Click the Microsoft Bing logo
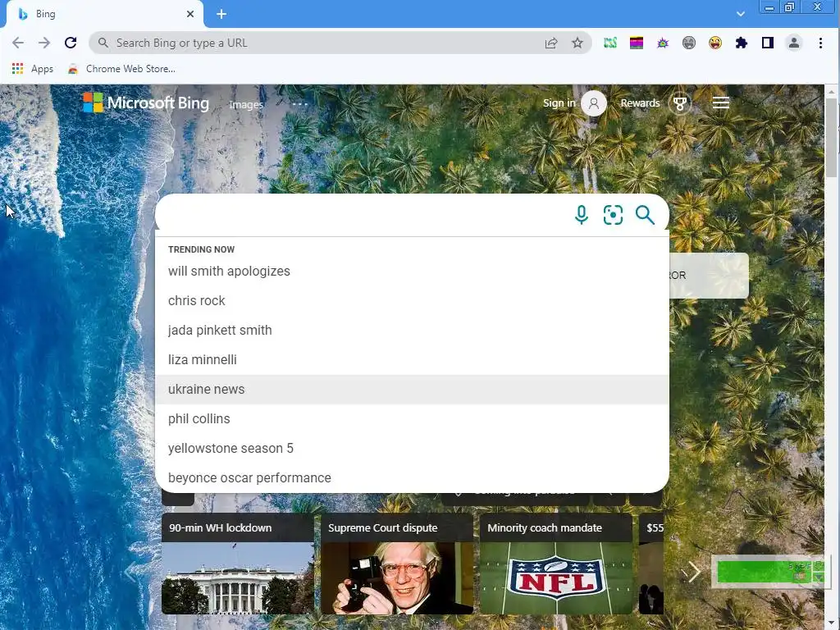The height and width of the screenshot is (630, 840). [146, 103]
